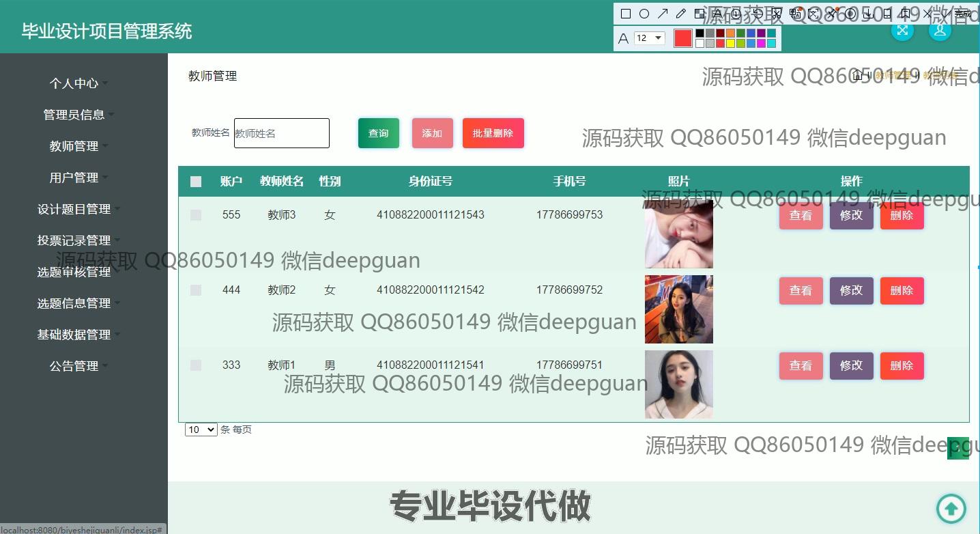The width and height of the screenshot is (980, 534).
Task: Select the pencil freehand tool
Action: (x=680, y=14)
